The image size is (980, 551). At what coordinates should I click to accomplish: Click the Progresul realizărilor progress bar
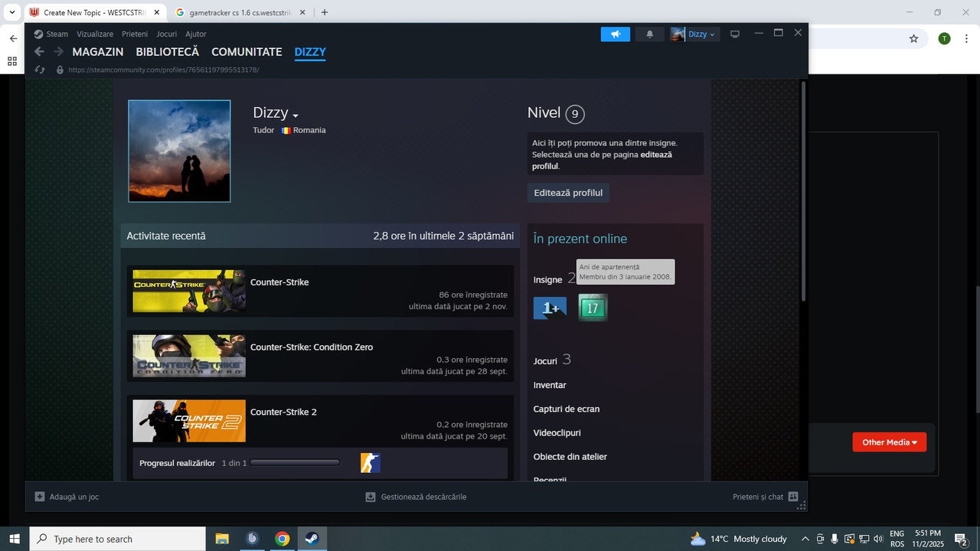pyautogui.click(x=295, y=463)
